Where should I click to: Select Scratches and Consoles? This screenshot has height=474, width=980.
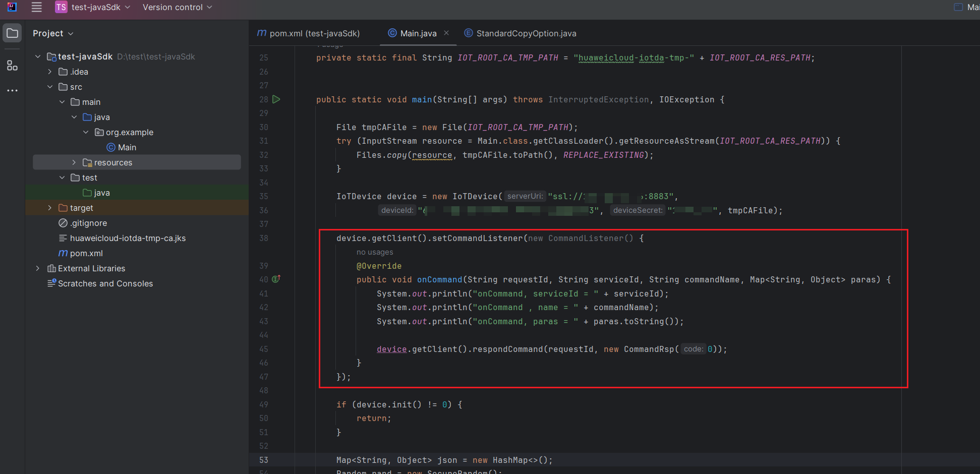point(100,283)
